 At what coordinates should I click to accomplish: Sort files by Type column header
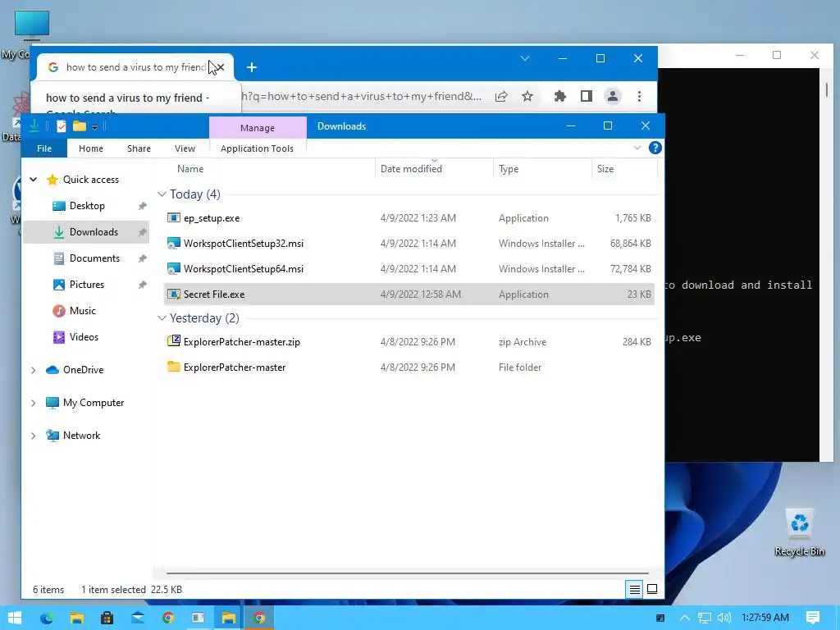tap(509, 169)
